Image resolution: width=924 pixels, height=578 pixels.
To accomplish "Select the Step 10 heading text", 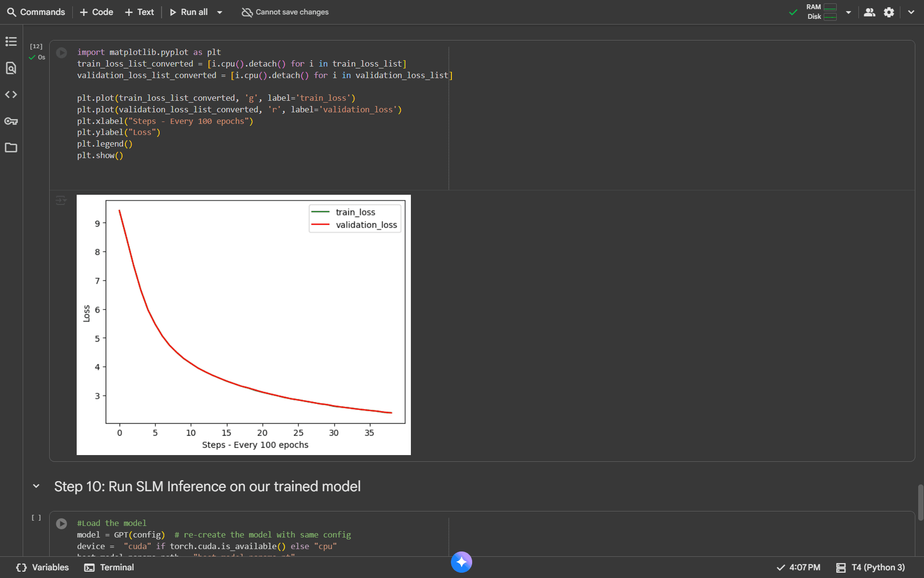I will [x=207, y=486].
